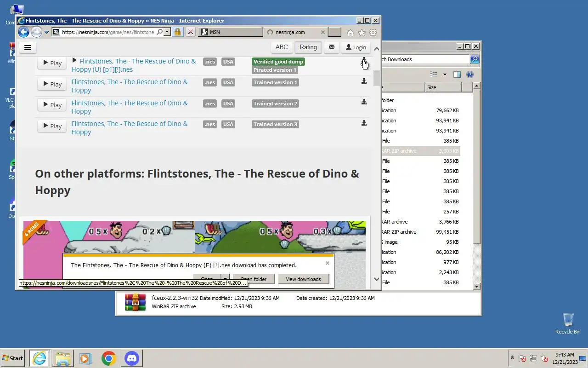Play the Trained version 3 ROM
Viewport: 588px width, 368px height.
[52, 126]
